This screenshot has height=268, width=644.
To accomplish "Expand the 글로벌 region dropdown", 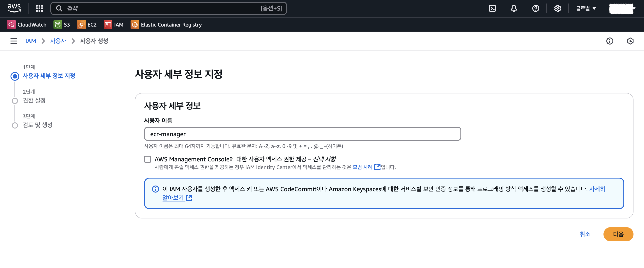I will coord(586,8).
